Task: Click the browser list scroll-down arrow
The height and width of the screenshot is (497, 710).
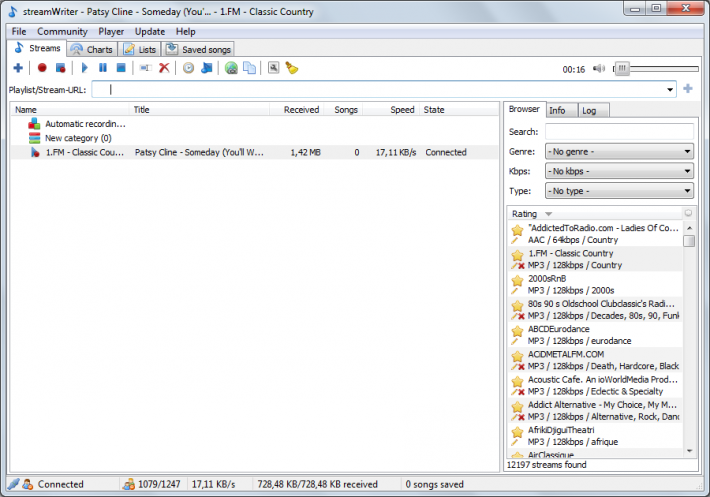Action: click(689, 451)
